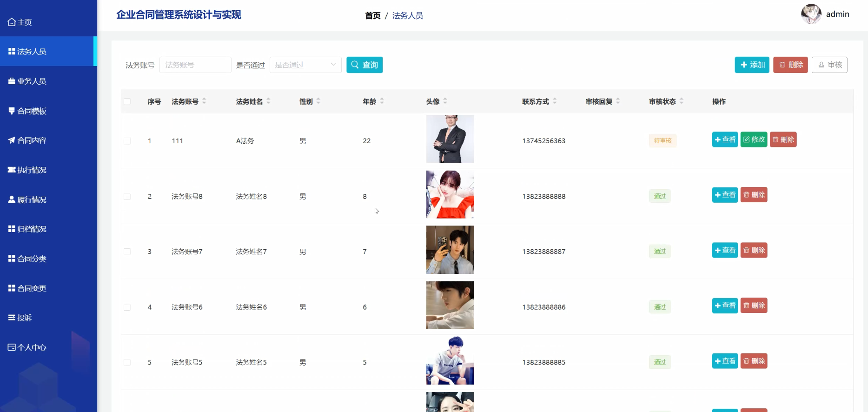
Task: Click 查看 for 法务账号5
Action: [725, 361]
